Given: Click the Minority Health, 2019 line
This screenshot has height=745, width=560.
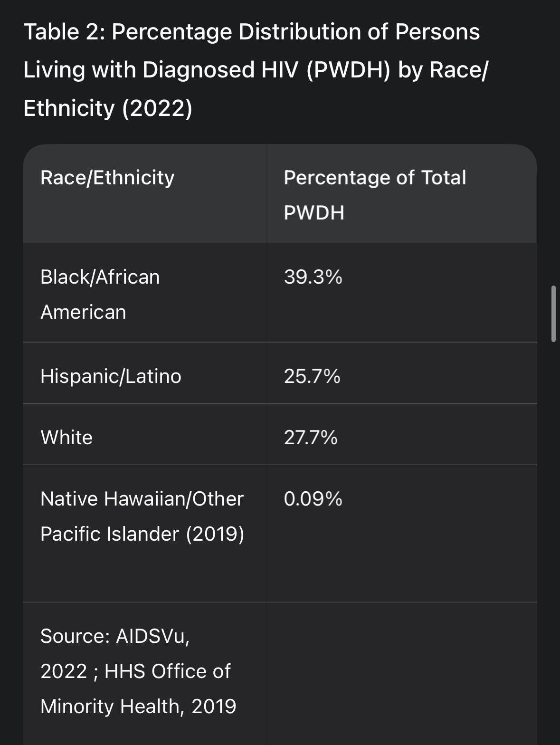Looking at the screenshot, I should coord(138,706).
